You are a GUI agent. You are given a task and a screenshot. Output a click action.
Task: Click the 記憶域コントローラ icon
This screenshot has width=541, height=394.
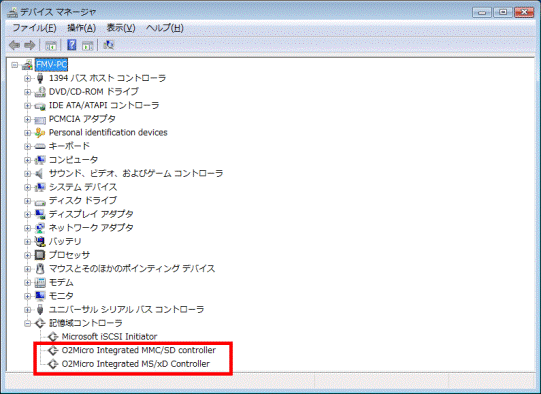click(x=40, y=323)
